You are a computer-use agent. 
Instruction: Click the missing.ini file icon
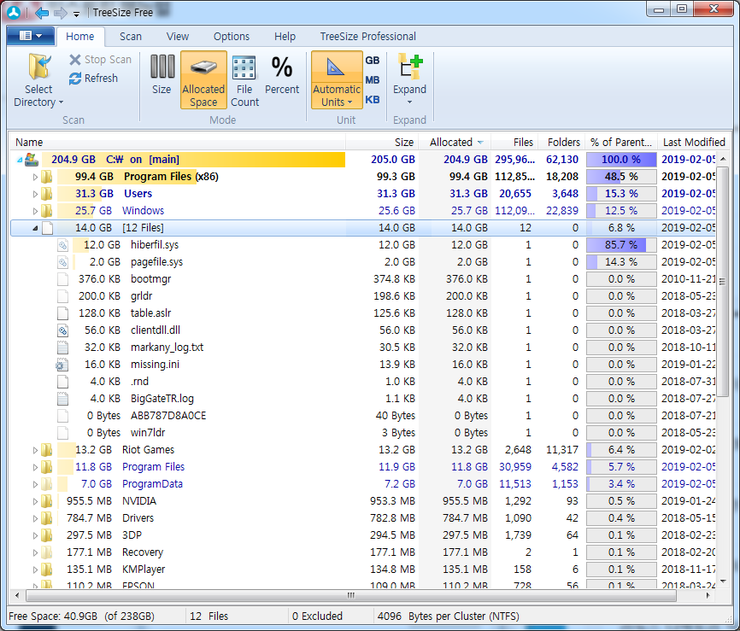pos(62,364)
